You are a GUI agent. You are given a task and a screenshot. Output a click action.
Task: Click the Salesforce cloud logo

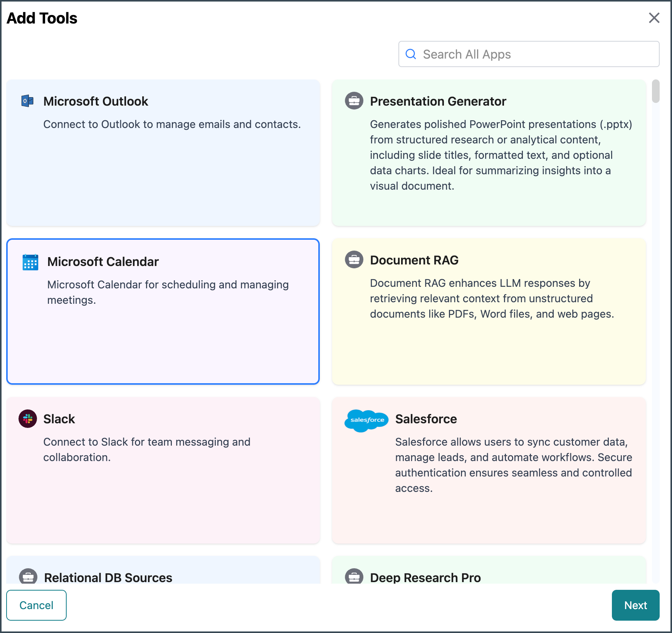[x=366, y=421]
